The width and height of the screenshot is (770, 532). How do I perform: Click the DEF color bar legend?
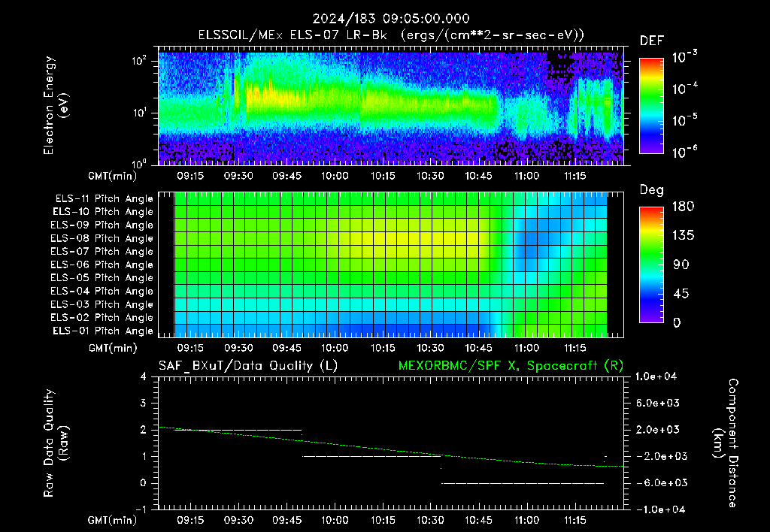[651, 106]
